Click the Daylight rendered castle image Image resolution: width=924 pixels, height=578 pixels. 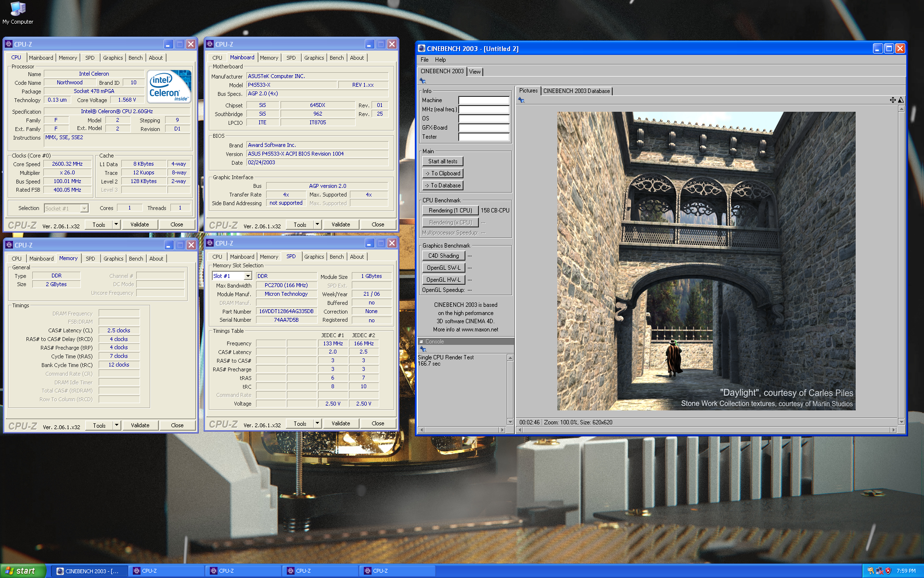click(x=706, y=261)
